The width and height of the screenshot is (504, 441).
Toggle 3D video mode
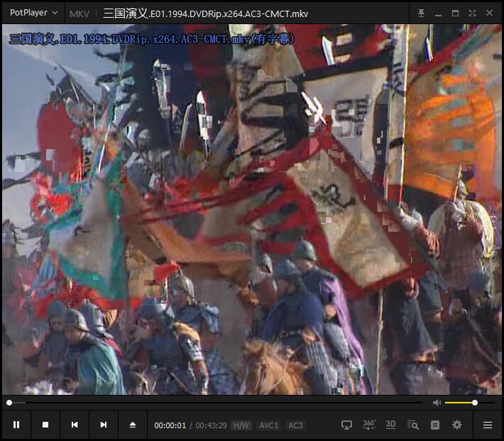point(390,425)
